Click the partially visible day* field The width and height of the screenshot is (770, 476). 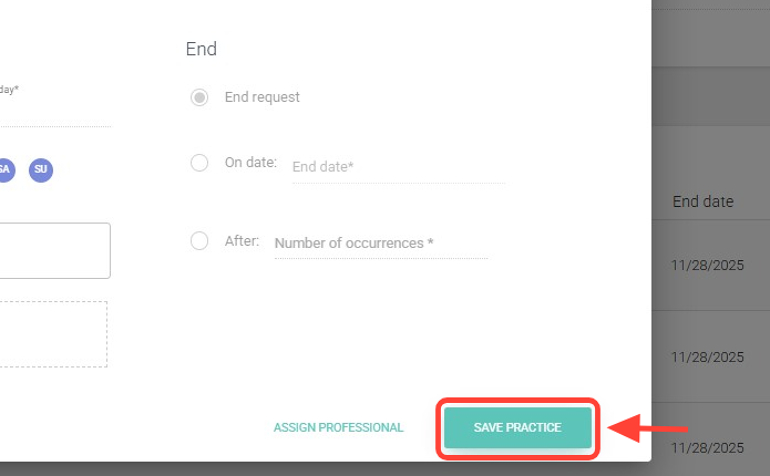(50, 112)
